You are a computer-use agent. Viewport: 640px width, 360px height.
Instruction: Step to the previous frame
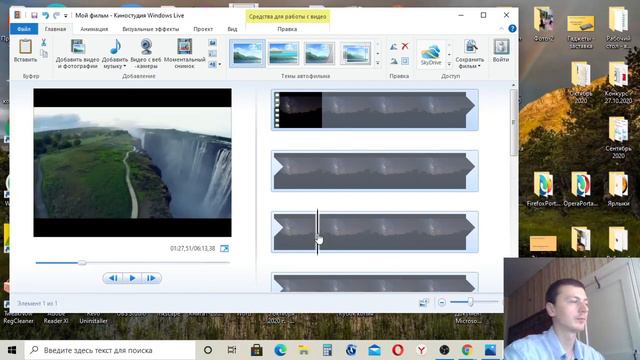click(x=113, y=278)
